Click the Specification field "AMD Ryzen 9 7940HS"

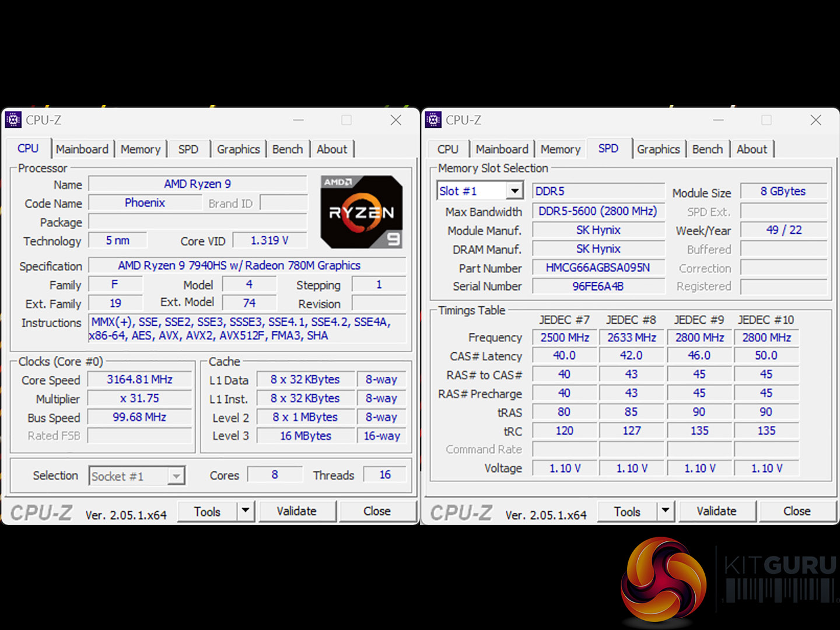coord(247,265)
